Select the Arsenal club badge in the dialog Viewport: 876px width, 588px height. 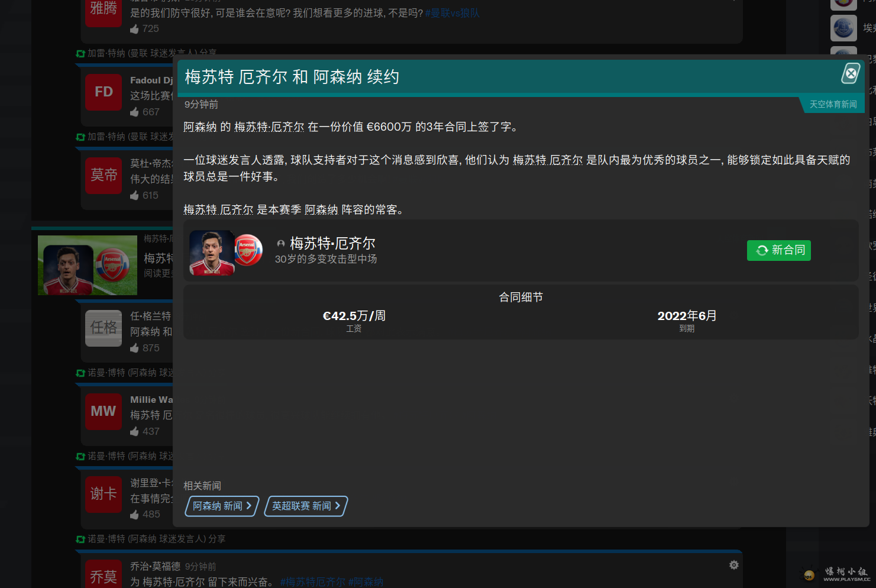(x=248, y=250)
